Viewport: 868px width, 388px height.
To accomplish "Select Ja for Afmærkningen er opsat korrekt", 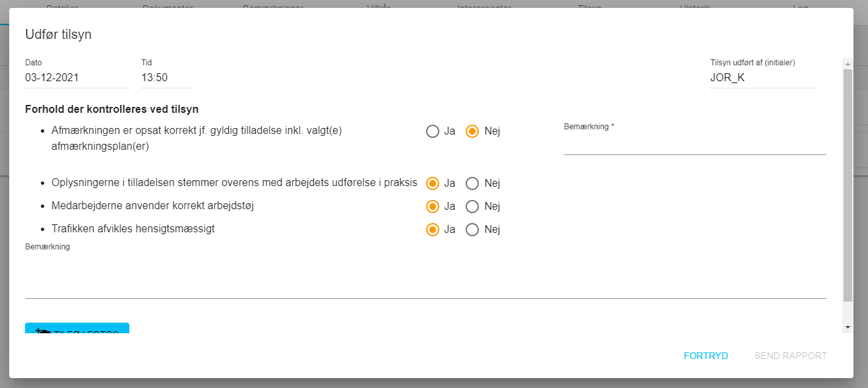I will click(433, 131).
